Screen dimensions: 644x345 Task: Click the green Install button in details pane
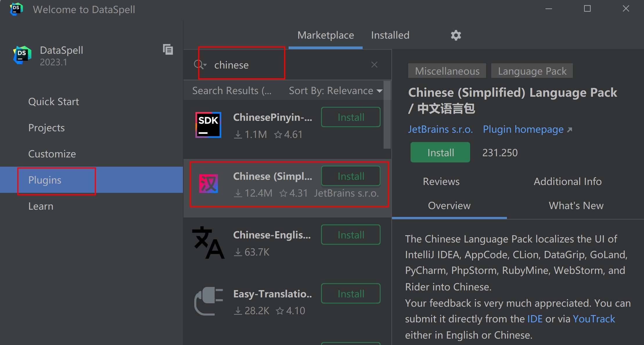[x=440, y=152]
